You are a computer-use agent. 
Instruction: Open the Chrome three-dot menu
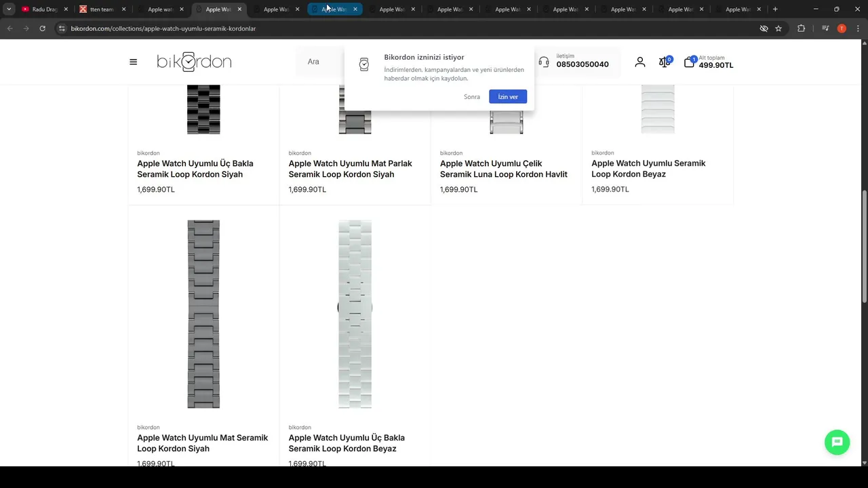857,28
